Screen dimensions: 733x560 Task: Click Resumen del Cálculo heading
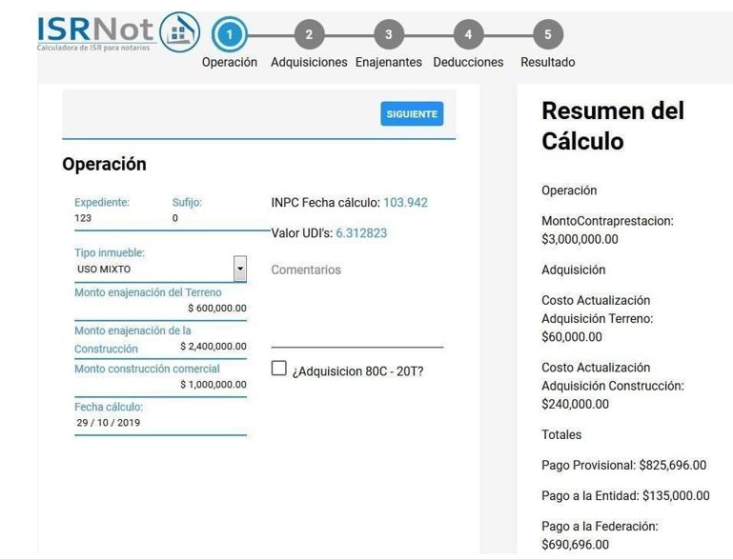(612, 126)
